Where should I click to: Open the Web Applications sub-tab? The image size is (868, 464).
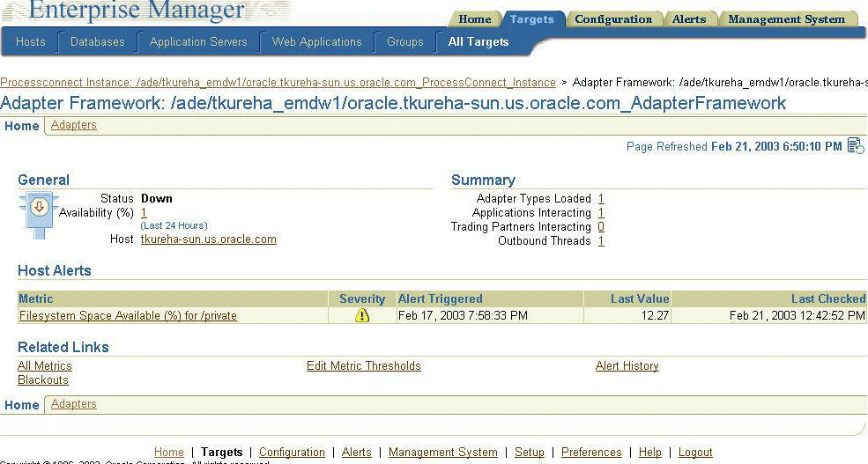click(x=316, y=42)
